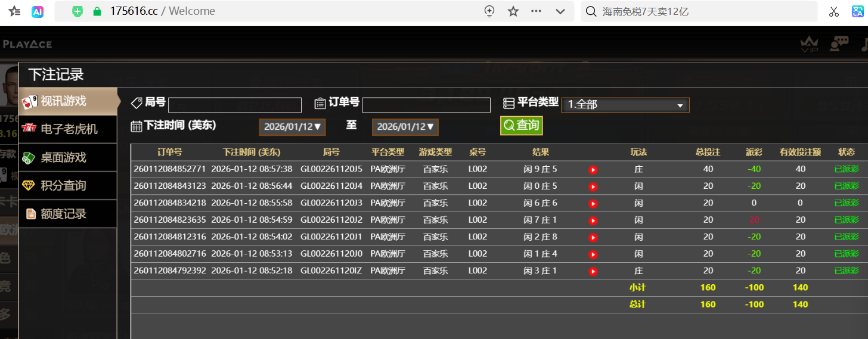The image size is (868, 339).
Task: Click the green shield security icon
Action: (x=77, y=11)
